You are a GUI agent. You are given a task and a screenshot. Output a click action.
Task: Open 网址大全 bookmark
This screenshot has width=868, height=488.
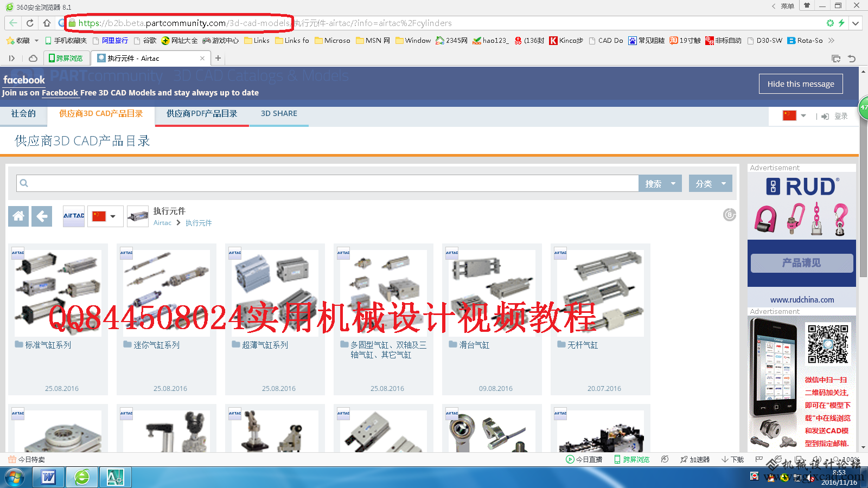(x=180, y=40)
